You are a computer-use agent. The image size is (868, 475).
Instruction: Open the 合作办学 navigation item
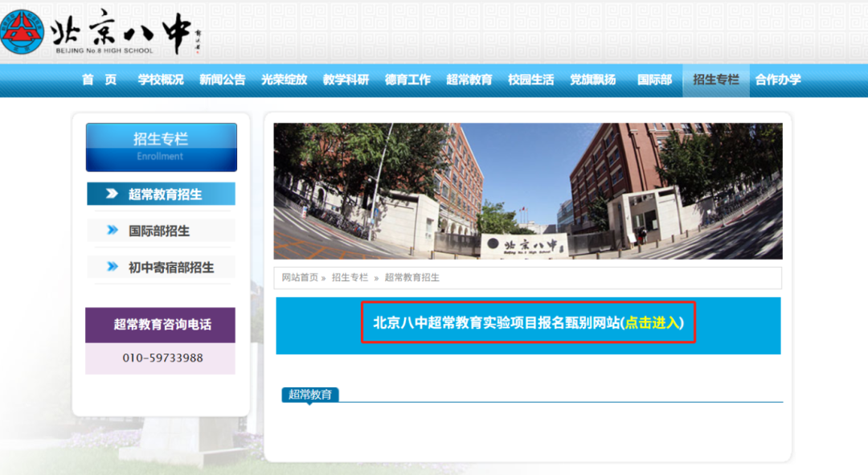(778, 80)
